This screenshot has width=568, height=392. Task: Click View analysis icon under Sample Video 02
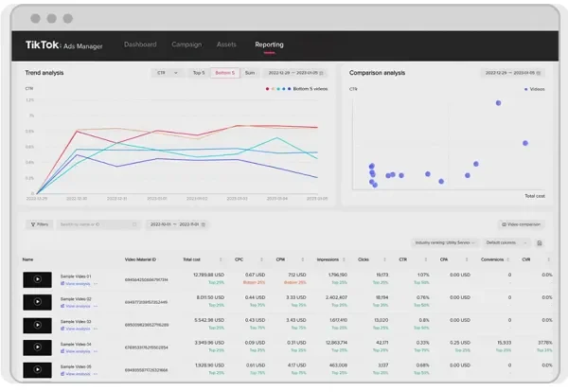coord(62,306)
